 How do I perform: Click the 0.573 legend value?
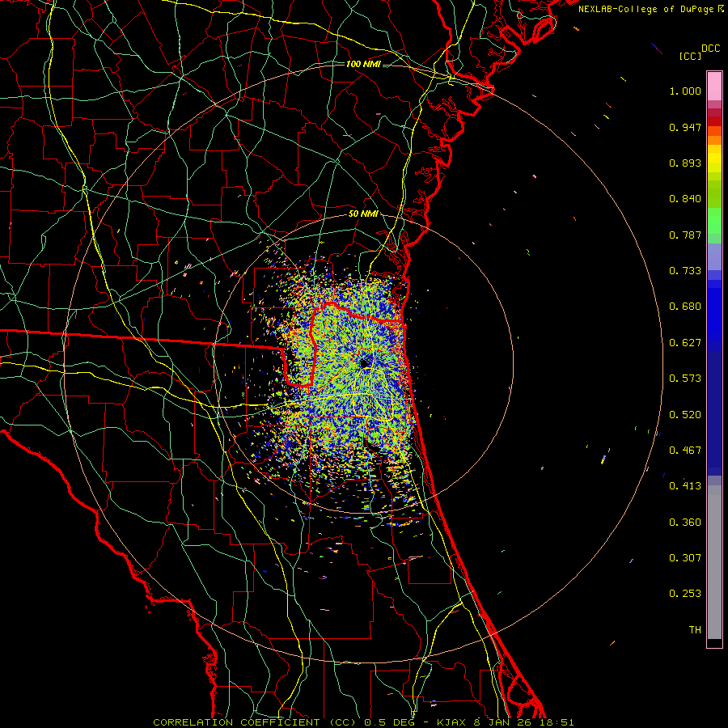click(x=685, y=379)
